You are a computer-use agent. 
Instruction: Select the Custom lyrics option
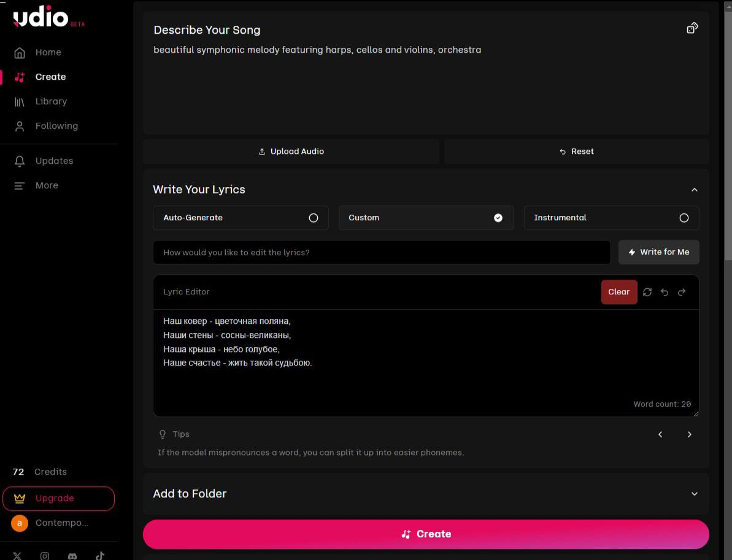[426, 218]
